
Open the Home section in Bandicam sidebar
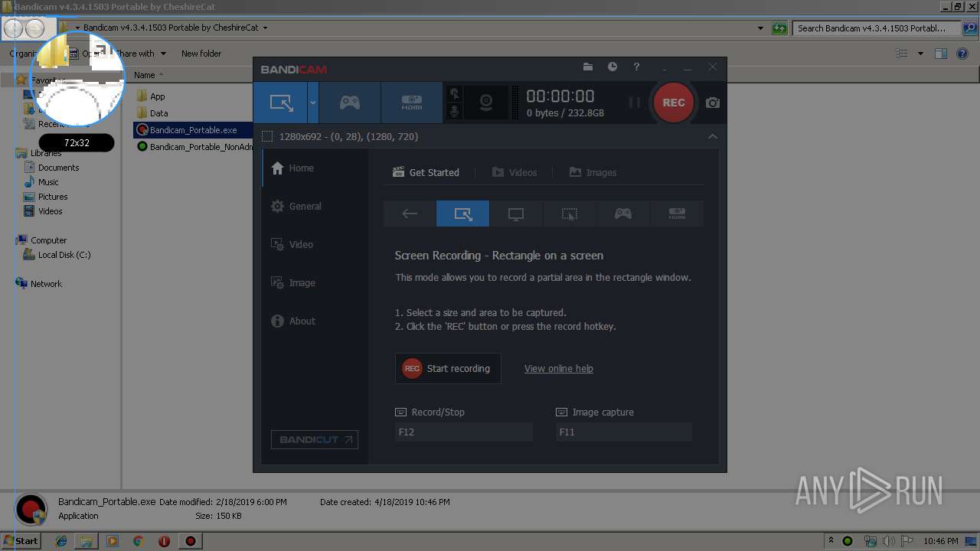click(x=315, y=168)
